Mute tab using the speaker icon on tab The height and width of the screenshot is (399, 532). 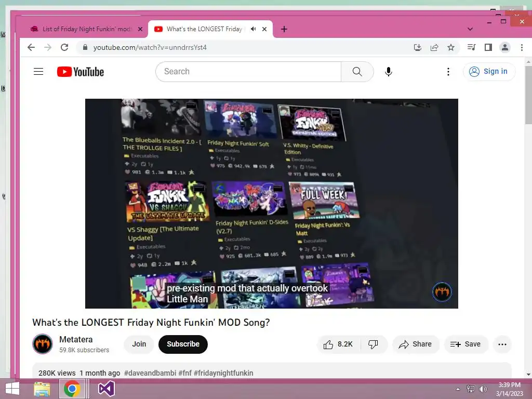click(x=253, y=29)
